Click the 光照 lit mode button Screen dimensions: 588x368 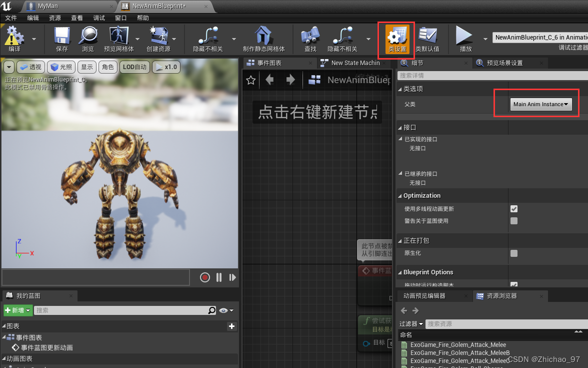point(61,67)
